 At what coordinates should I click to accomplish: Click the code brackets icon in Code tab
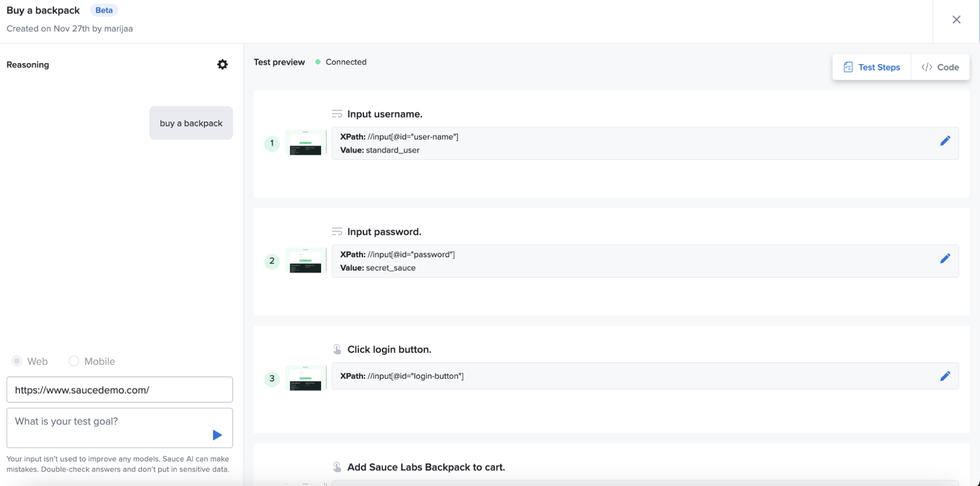pyautogui.click(x=927, y=67)
